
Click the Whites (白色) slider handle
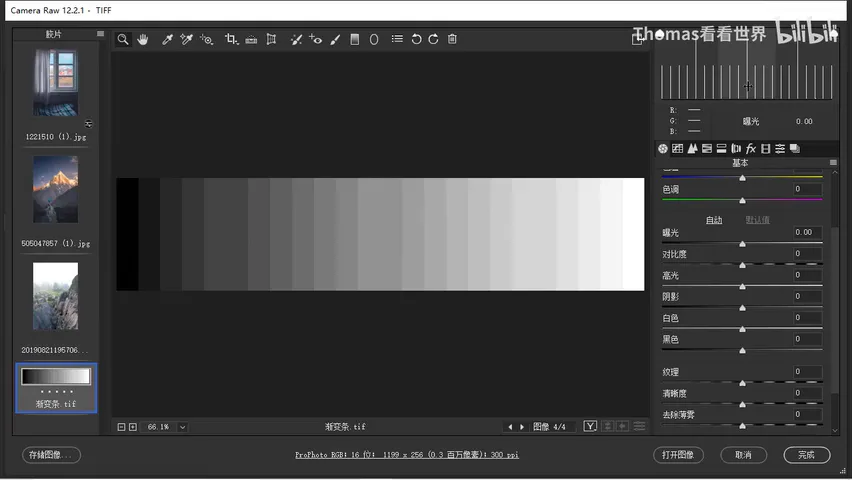click(742, 329)
